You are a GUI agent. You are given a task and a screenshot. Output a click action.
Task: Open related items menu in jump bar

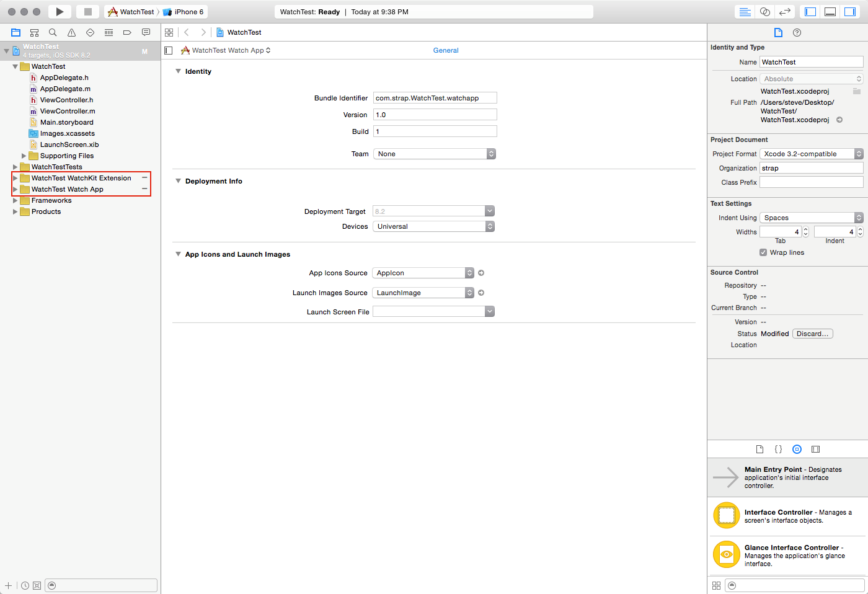169,32
